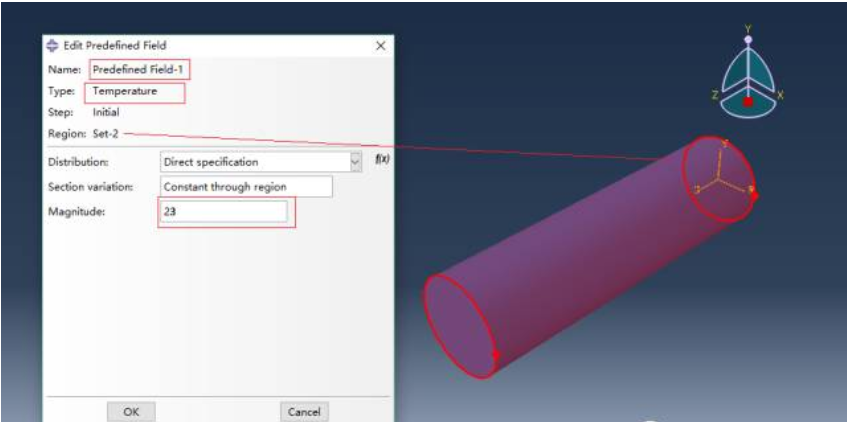The height and width of the screenshot is (422, 847).
Task: Open the Distribution dropdown
Action: [x=261, y=162]
